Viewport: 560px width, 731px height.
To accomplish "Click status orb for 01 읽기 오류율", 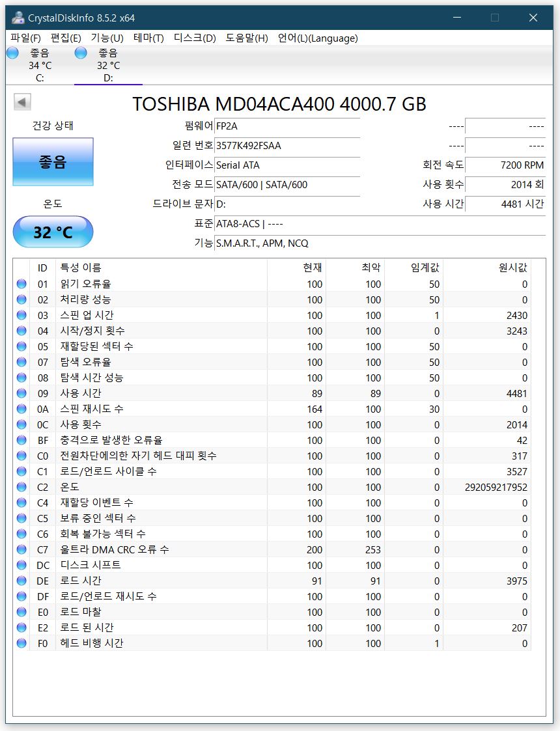I will [21, 284].
